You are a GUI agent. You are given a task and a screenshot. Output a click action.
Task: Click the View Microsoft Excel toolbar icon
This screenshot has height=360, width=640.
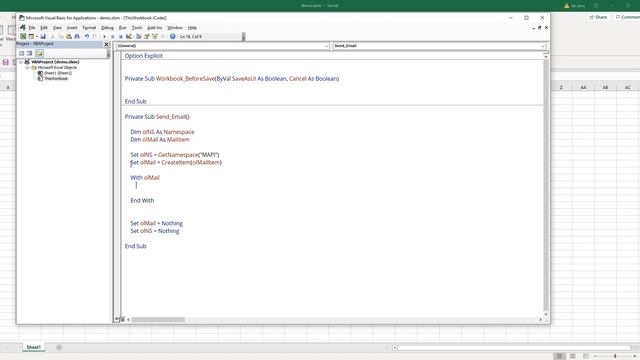pos(23,36)
